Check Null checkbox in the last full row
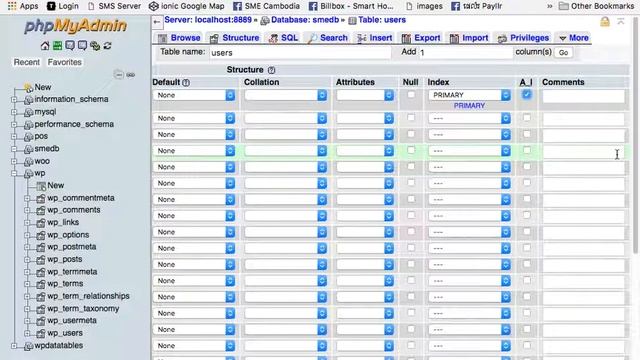Screen dimensions: 640x360 tap(411, 345)
